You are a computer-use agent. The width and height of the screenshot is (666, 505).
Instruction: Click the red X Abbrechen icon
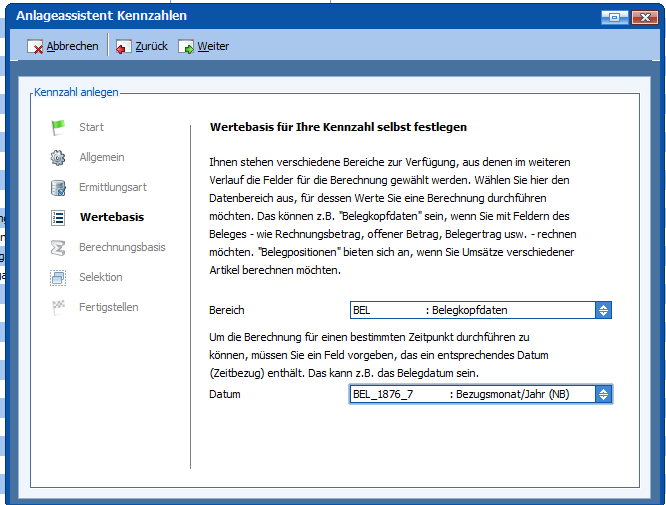coord(35,47)
